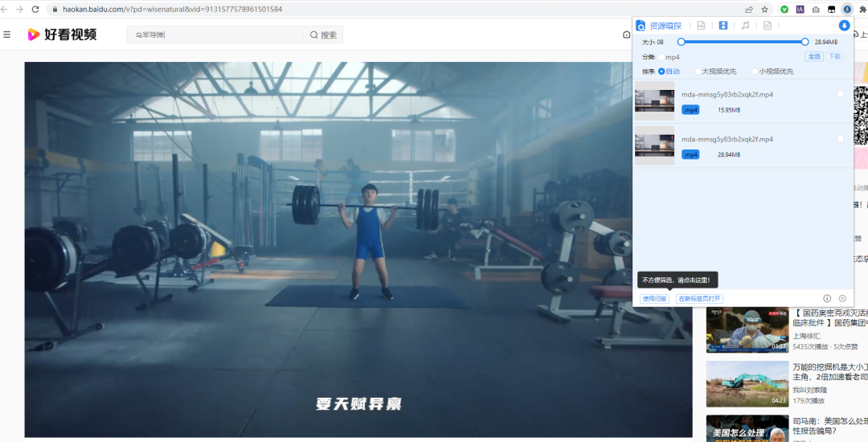Choose 小视频优先 sort option

(755, 72)
